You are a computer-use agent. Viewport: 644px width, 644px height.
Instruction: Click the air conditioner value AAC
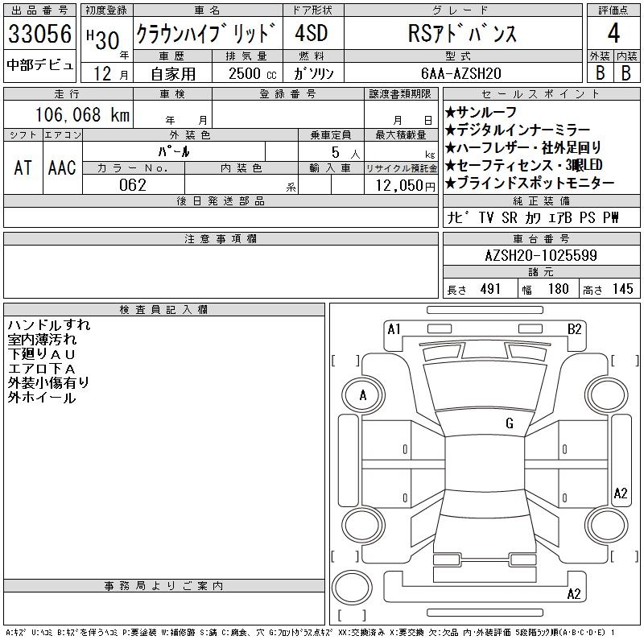pos(62,167)
